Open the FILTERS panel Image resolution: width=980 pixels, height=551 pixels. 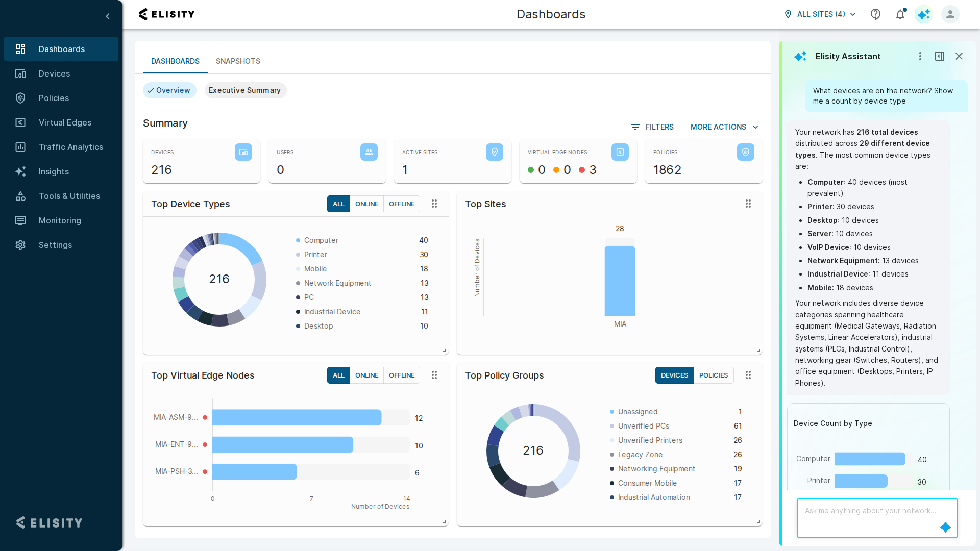pyautogui.click(x=652, y=127)
